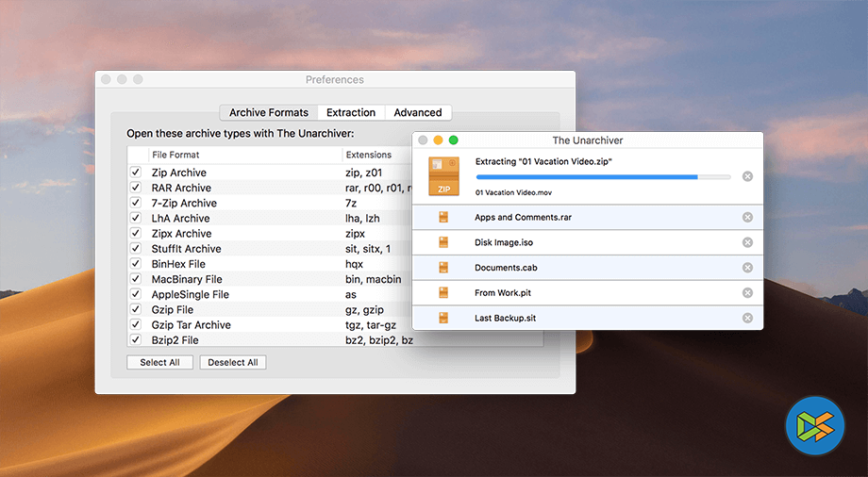
Task: Uncheck the Zip Archive checkbox
Action: [x=136, y=173]
